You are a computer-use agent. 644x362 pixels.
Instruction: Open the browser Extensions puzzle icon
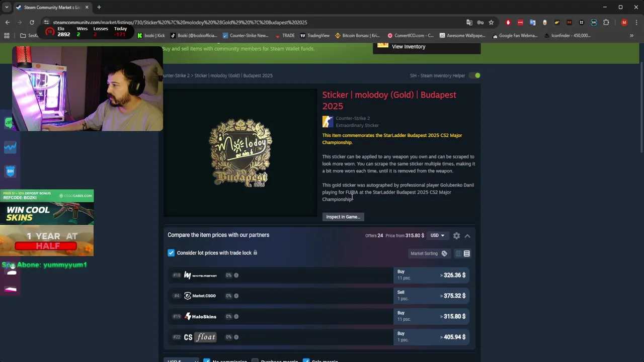click(606, 22)
